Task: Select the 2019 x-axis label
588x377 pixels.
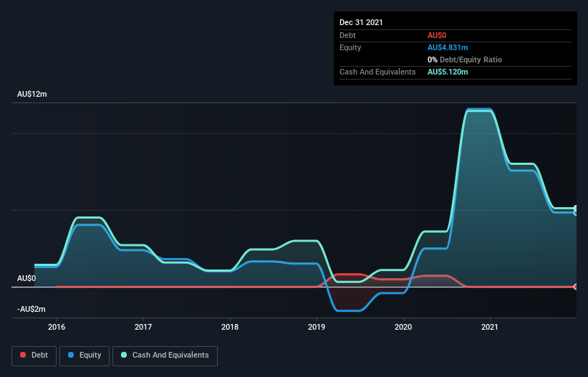Action: pyautogui.click(x=317, y=327)
